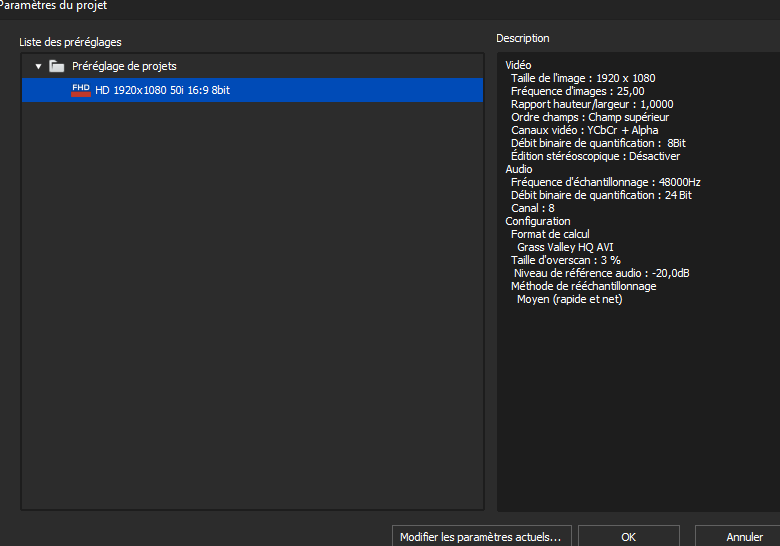Click the Configuration heading in the description

click(538, 221)
